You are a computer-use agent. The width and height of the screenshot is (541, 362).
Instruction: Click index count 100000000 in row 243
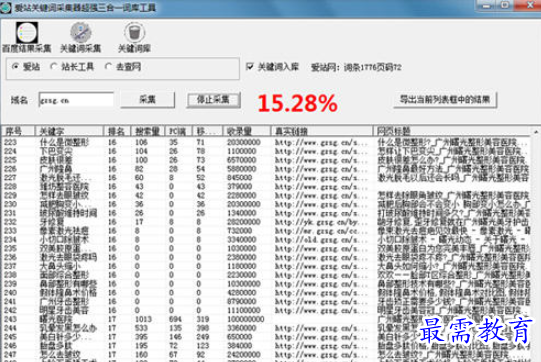pyautogui.click(x=246, y=319)
